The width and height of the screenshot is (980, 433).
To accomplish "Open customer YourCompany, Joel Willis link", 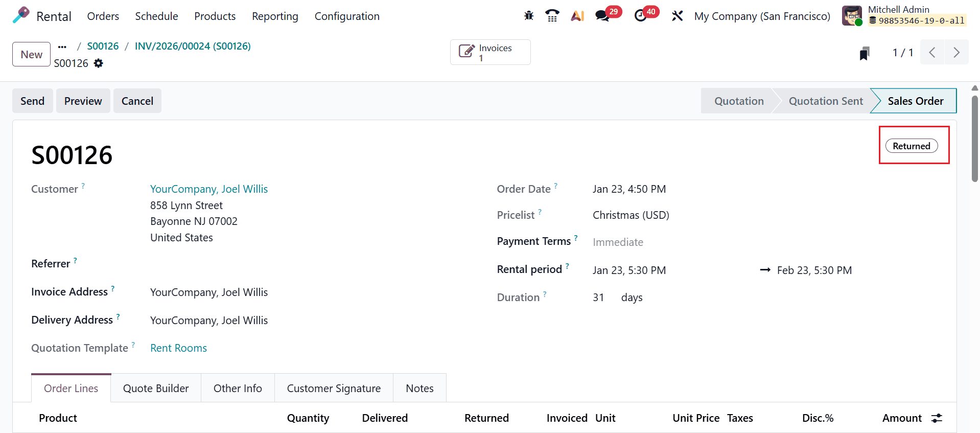I will pyautogui.click(x=209, y=189).
